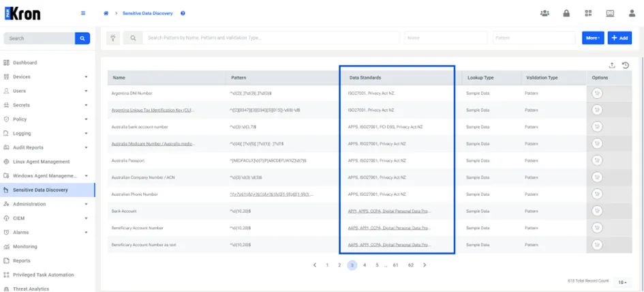The height and width of the screenshot is (292, 644).
Task: Click the lock icon in header
Action: [566, 13]
